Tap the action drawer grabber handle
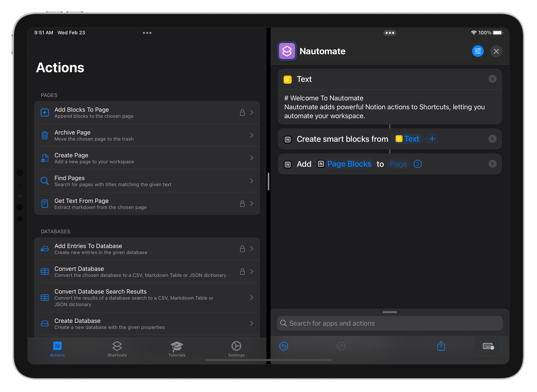Viewport: 537px width, 392px height. (390, 312)
